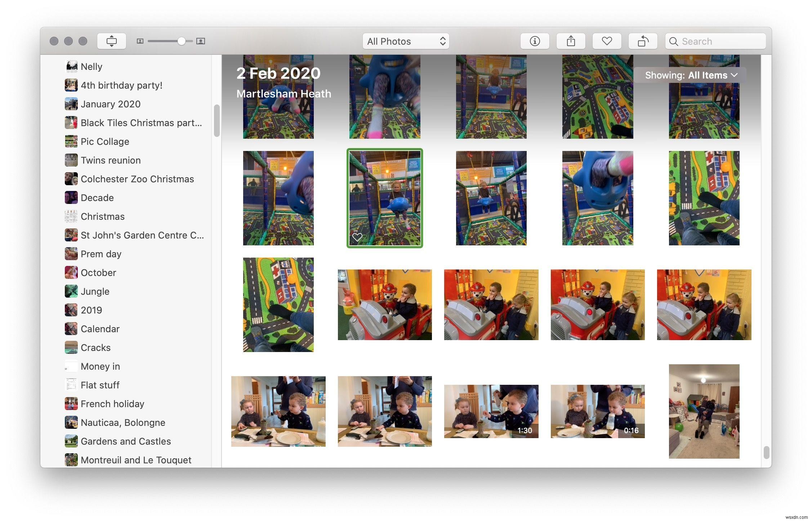Screen dimensions: 812x521
Task: Drag the thumbnail size slider
Action: [x=179, y=40]
